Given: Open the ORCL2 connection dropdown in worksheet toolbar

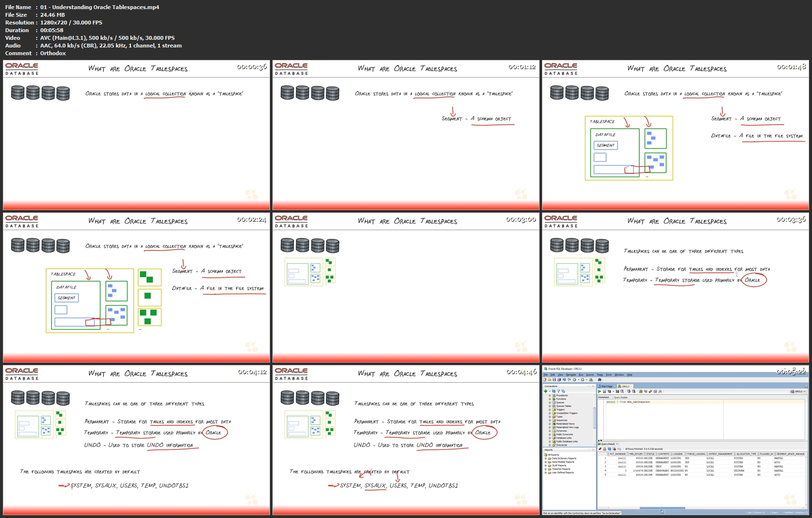Looking at the screenshot, I should coord(798,391).
